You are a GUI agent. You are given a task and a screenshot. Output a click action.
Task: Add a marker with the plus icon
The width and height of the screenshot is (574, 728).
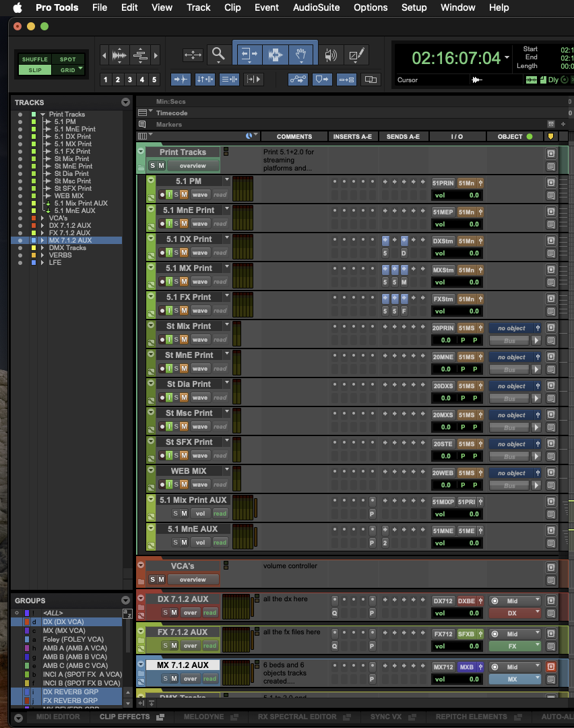pyautogui.click(x=563, y=124)
